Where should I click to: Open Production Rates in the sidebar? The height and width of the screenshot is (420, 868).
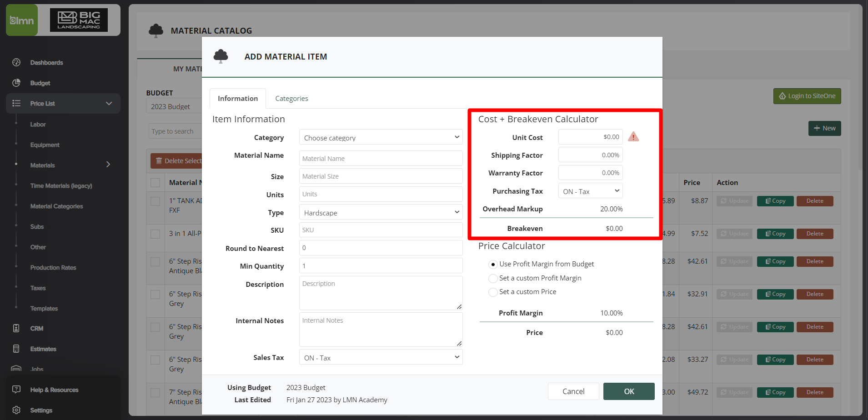pos(53,267)
